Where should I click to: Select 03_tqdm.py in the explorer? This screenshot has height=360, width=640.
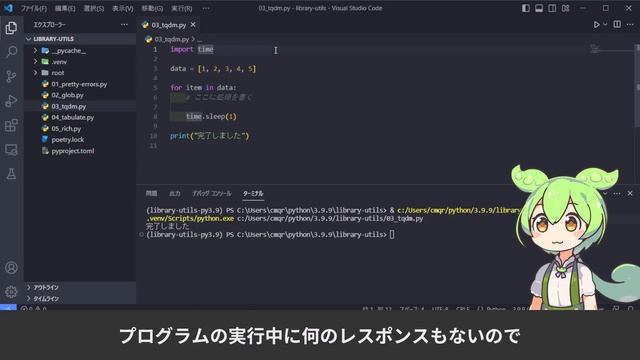click(x=80, y=106)
